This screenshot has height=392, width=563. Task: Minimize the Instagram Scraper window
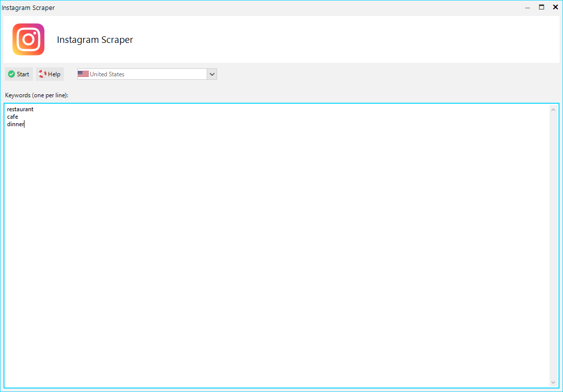point(528,7)
